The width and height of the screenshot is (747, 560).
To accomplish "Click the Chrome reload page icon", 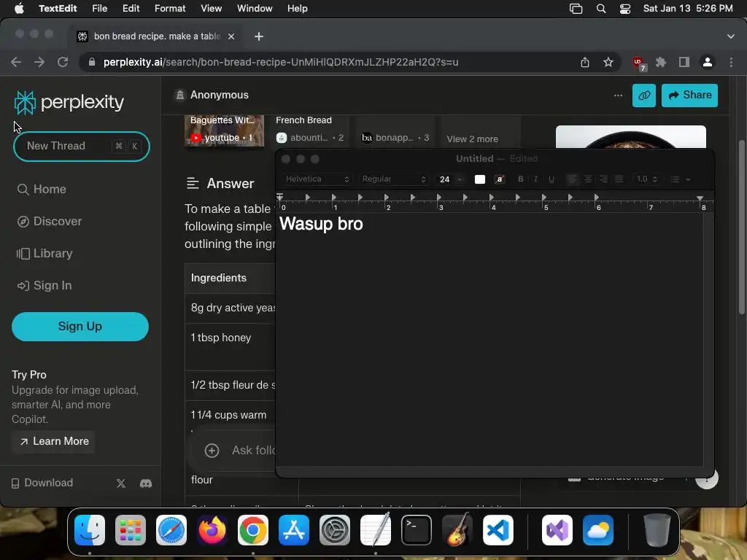I will click(x=63, y=62).
